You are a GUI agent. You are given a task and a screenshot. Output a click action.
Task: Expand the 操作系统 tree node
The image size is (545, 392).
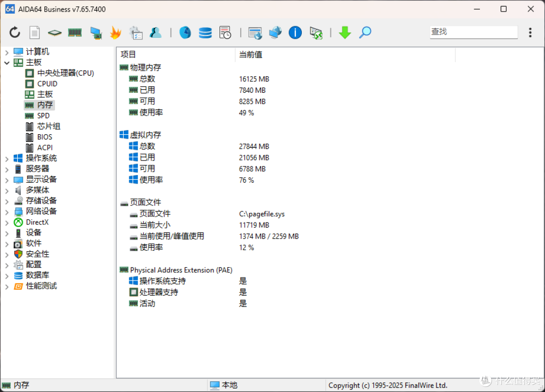[x=7, y=159]
